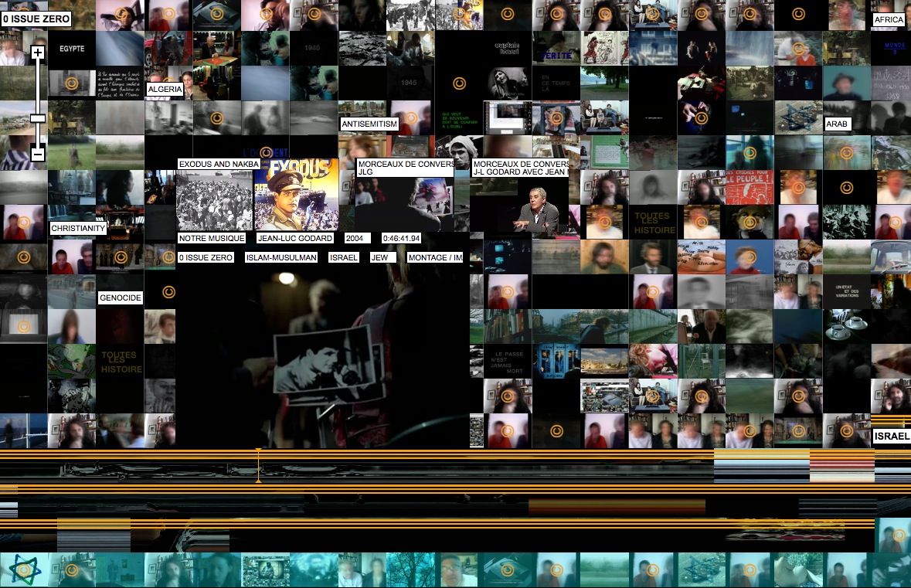Click the 0:46:41.94 timecode
The width and height of the screenshot is (911, 588).
402,238
